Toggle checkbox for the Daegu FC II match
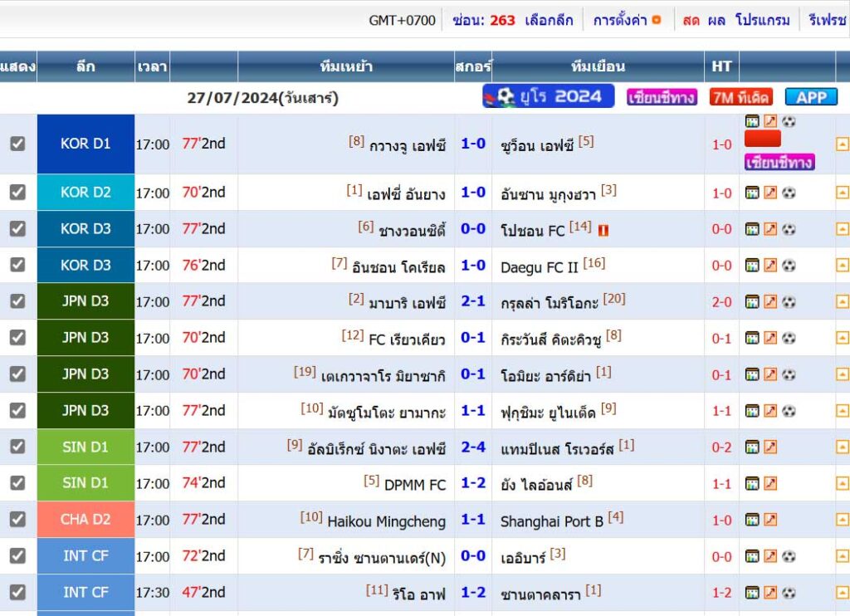The width and height of the screenshot is (850, 616). point(18,265)
